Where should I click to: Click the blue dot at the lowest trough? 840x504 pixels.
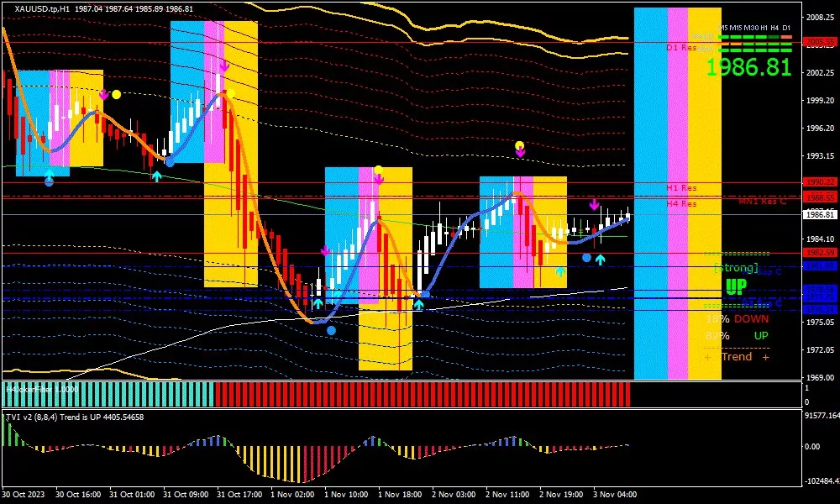(332, 331)
